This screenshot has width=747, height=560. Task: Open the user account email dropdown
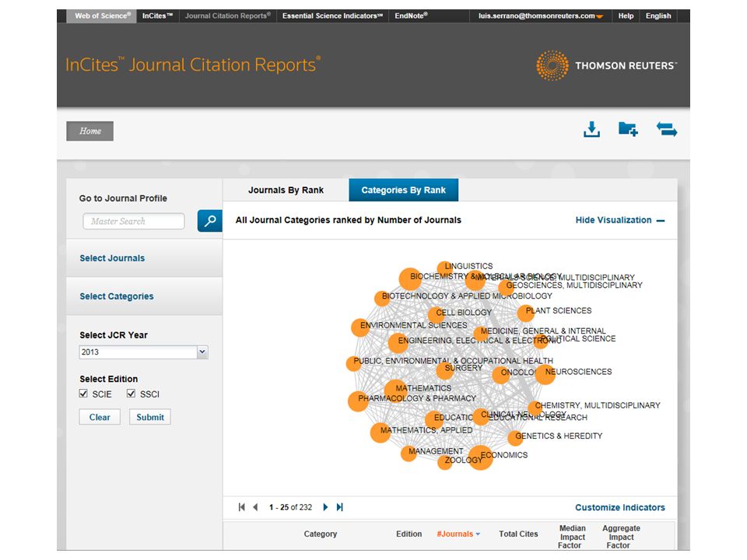[x=541, y=16]
